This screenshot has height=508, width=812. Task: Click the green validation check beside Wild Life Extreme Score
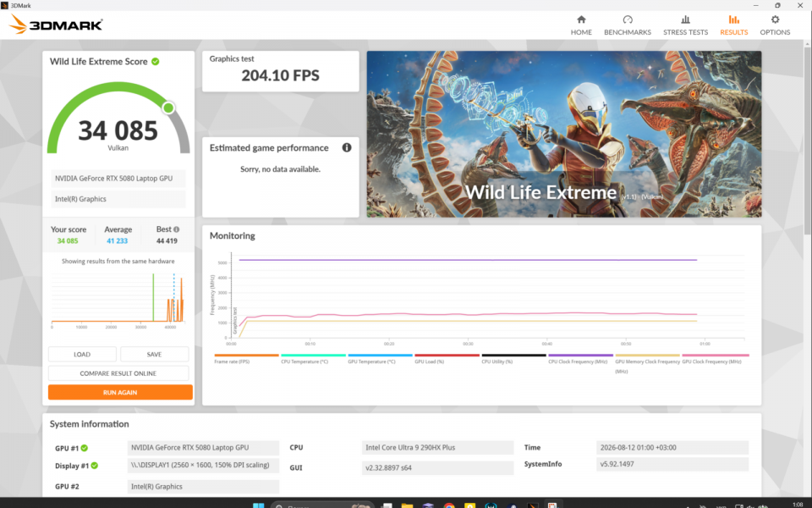(x=156, y=61)
